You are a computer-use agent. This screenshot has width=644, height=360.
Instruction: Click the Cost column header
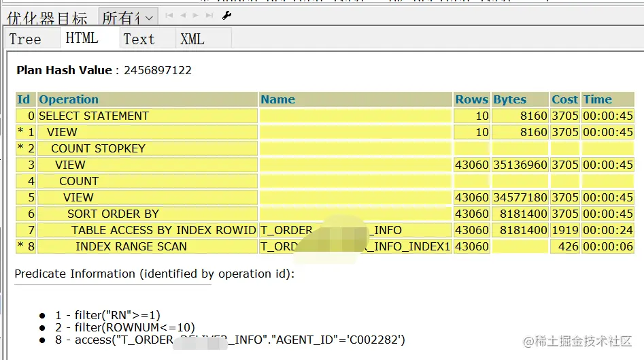click(564, 99)
